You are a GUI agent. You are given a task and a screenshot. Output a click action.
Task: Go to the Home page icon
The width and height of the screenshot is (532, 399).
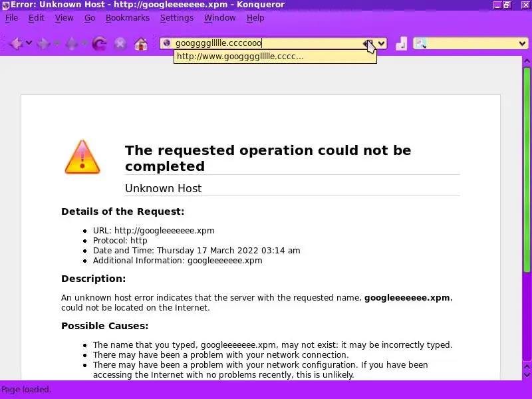[x=141, y=44]
